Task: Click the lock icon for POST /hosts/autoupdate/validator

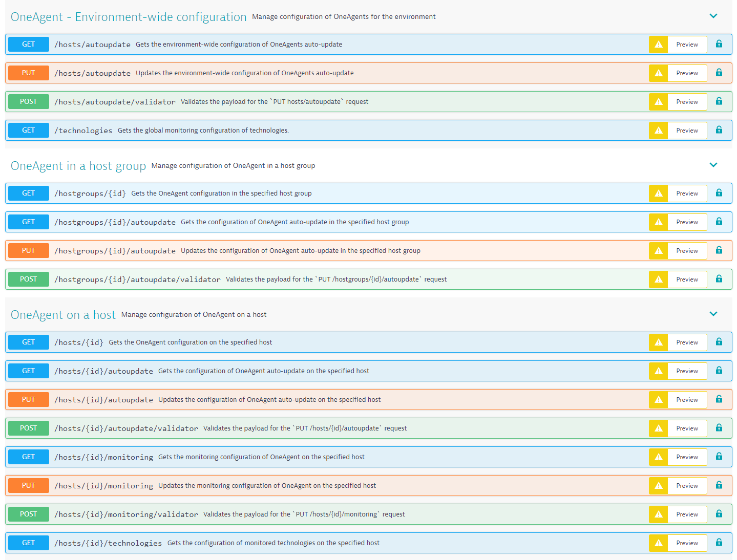Action: click(719, 101)
